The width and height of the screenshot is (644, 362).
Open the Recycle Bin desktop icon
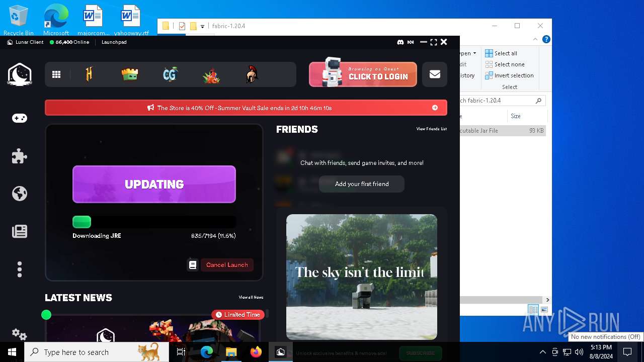pos(19,20)
